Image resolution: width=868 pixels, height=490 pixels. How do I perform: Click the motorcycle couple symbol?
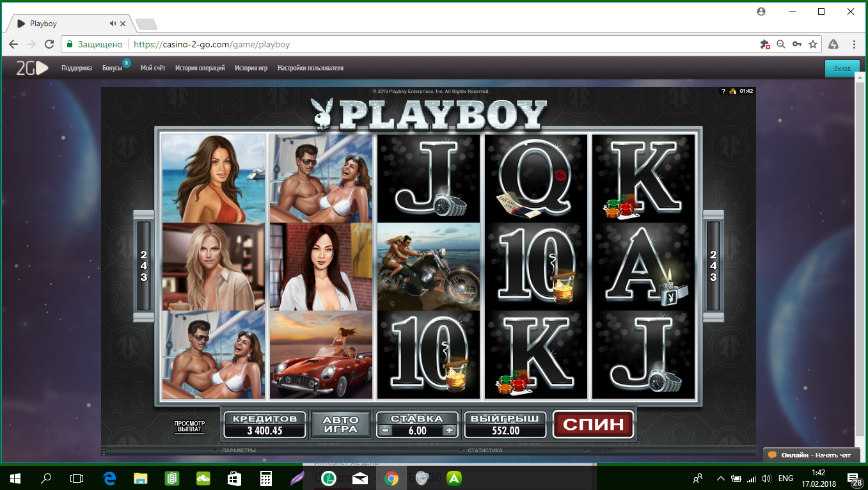[x=429, y=267]
